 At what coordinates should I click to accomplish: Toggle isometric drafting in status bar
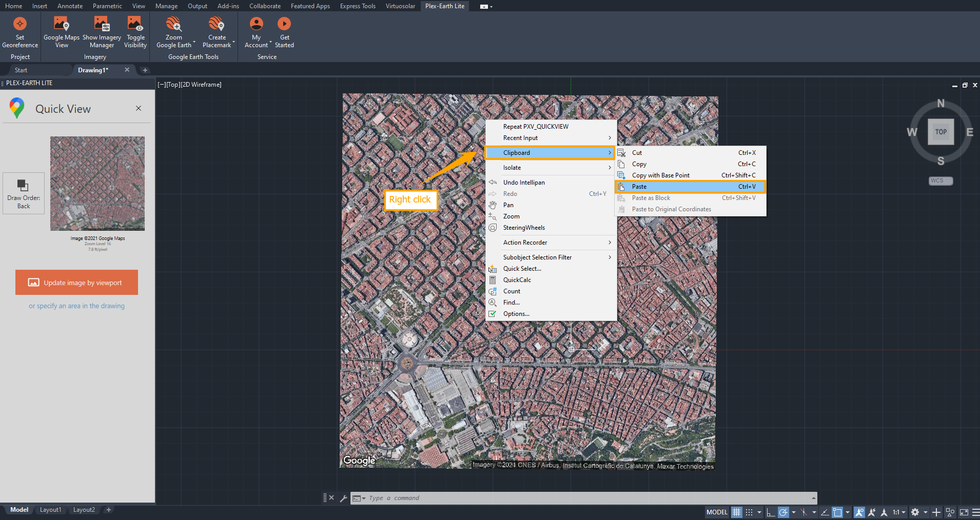click(803, 512)
